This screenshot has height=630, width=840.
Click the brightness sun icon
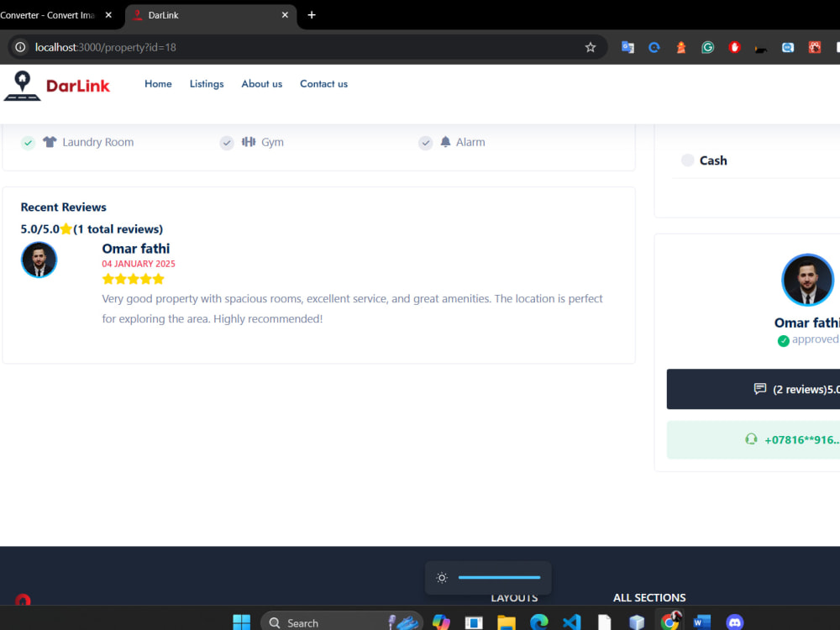click(442, 578)
